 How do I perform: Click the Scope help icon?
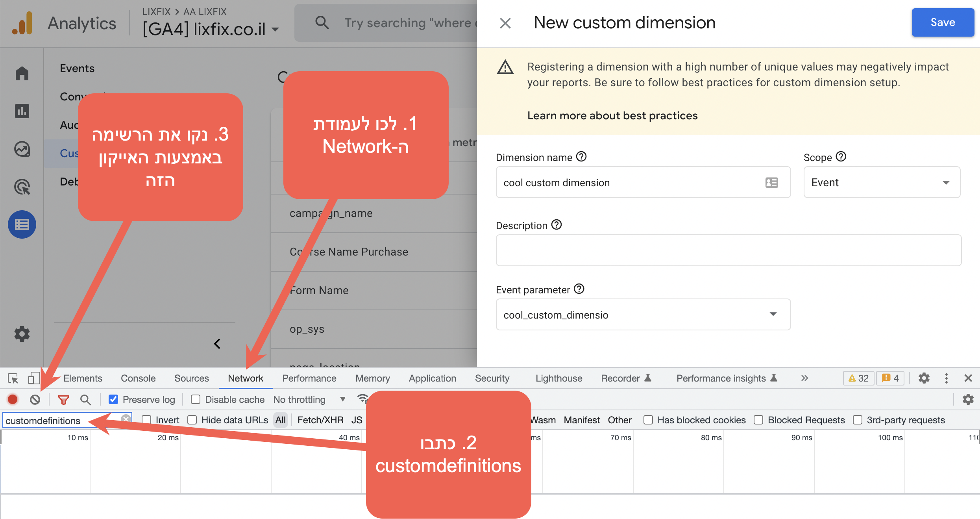pos(841,157)
